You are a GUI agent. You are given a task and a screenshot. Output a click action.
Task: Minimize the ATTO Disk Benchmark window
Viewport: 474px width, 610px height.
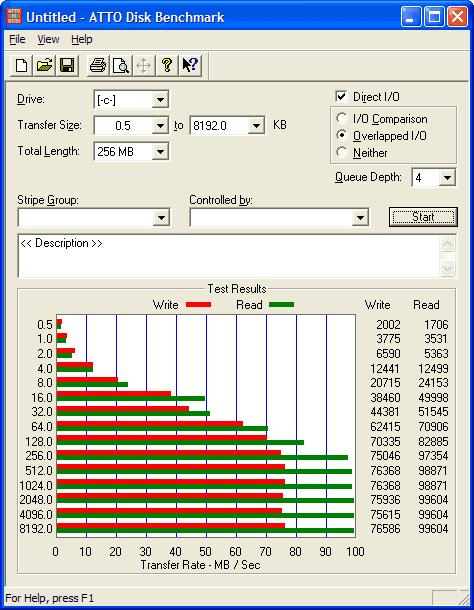tap(411, 17)
